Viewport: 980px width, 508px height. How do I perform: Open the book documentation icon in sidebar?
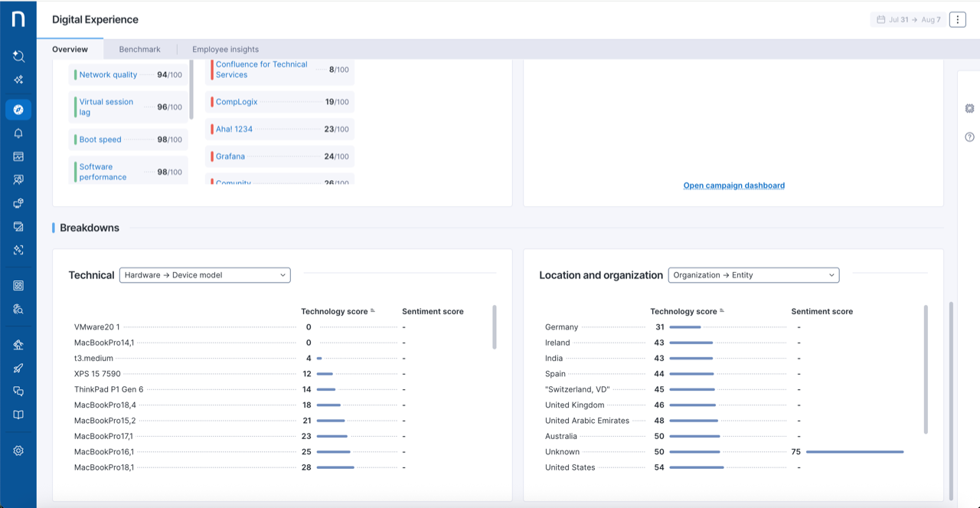[x=18, y=415]
